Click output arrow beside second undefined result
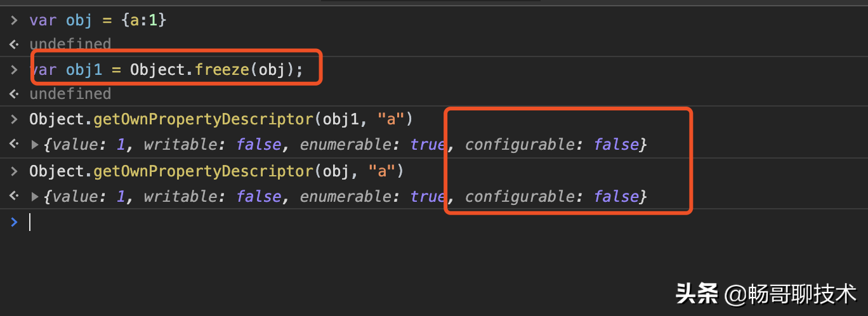The width and height of the screenshot is (868, 316). tap(14, 94)
